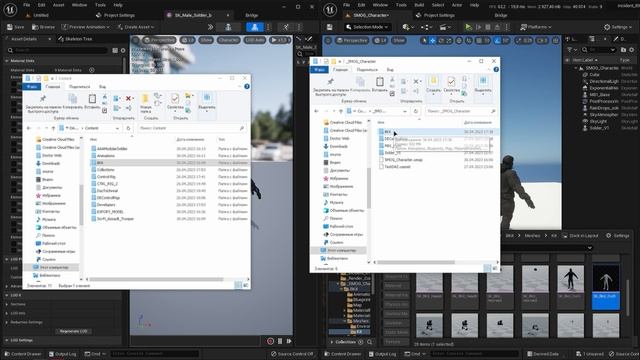Open Content Drawer in left editor status bar
The height and width of the screenshot is (360, 640).
tap(22, 354)
